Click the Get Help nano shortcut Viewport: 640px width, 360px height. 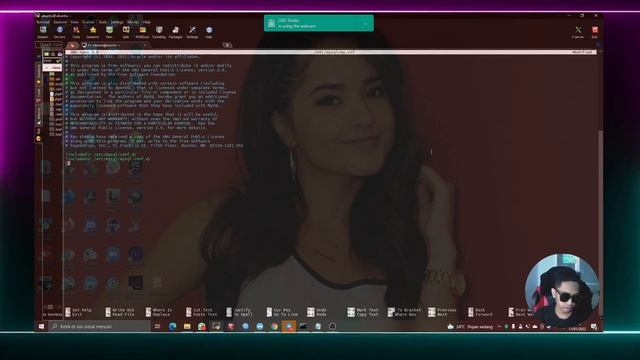[78, 310]
